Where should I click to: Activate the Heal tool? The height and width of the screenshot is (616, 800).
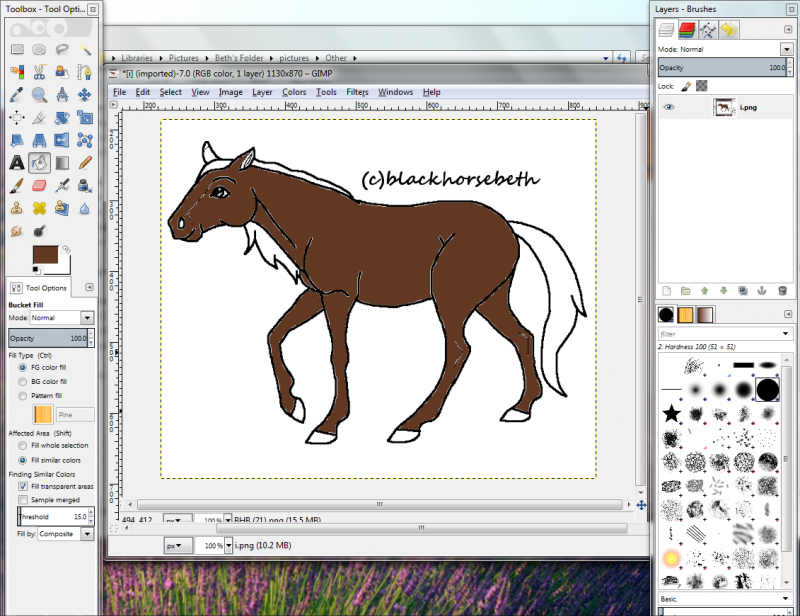coord(39,208)
